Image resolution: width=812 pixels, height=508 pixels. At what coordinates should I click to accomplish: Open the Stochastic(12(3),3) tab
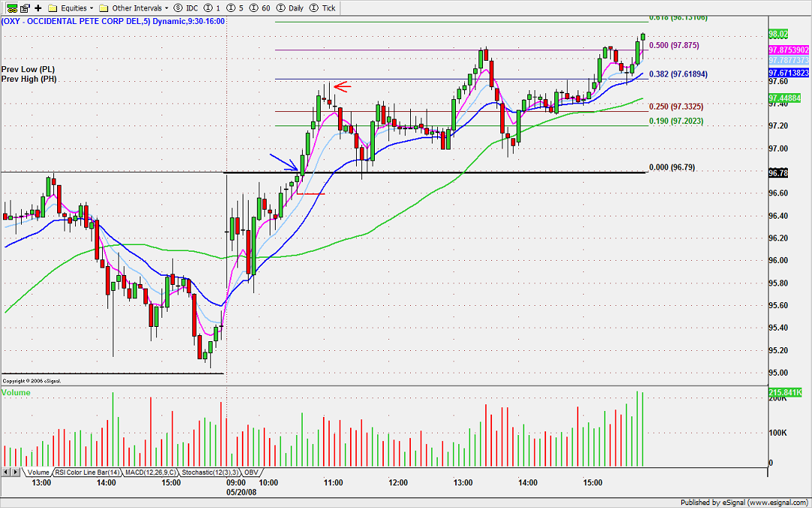210,472
